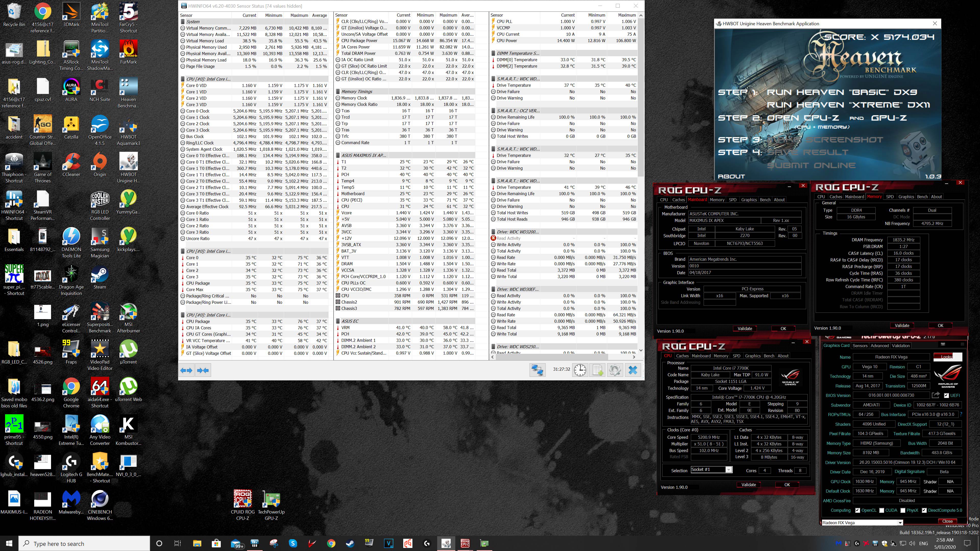Click Windows Start button
The height and width of the screenshot is (551, 980).
click(x=9, y=543)
